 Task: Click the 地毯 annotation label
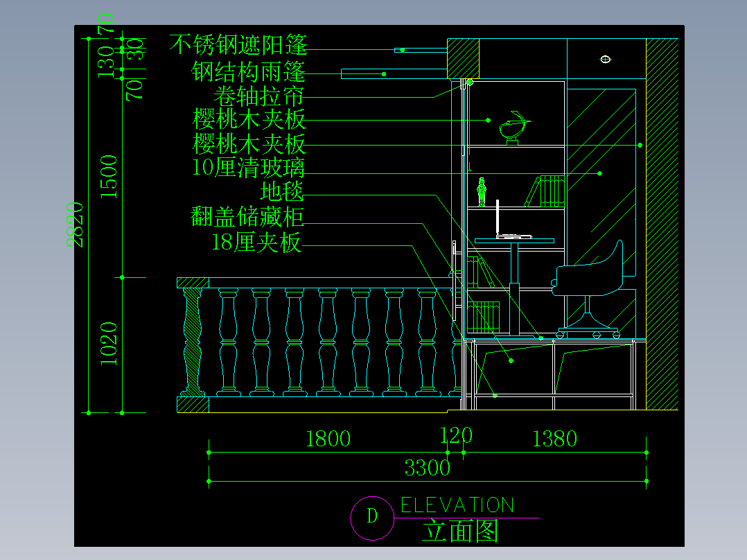pyautogui.click(x=281, y=191)
